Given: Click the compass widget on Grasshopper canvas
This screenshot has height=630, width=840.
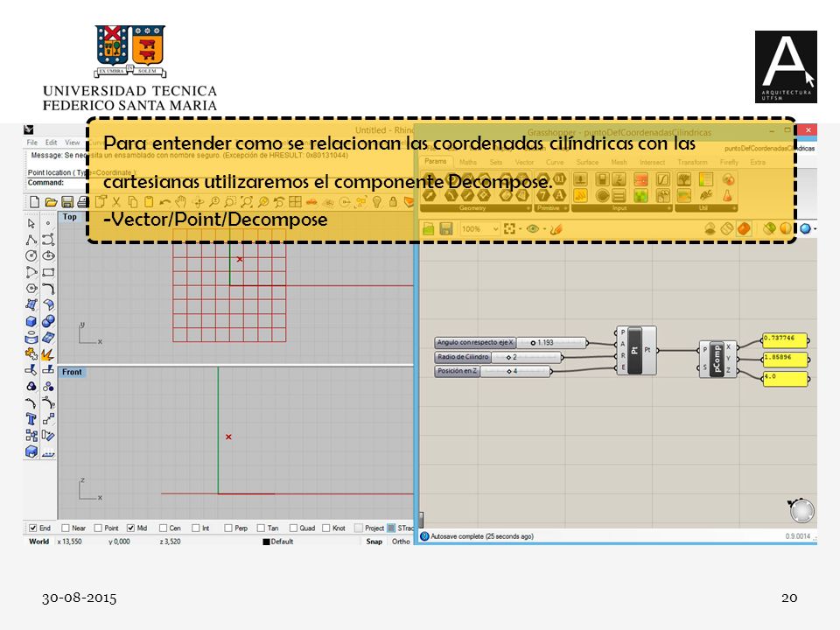Looking at the screenshot, I should pos(801,510).
